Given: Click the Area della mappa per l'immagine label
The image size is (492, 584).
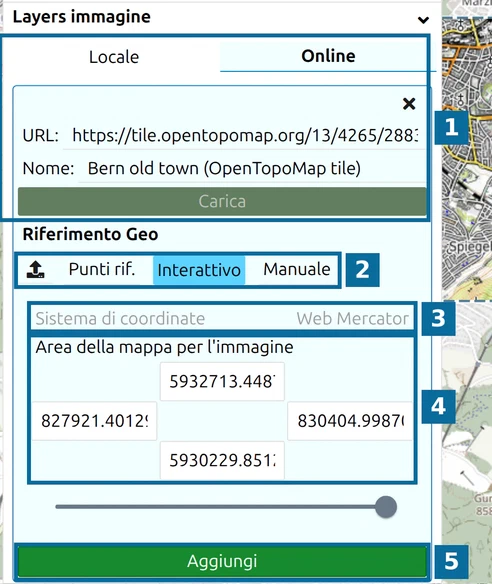Looking at the screenshot, I should click(164, 347).
